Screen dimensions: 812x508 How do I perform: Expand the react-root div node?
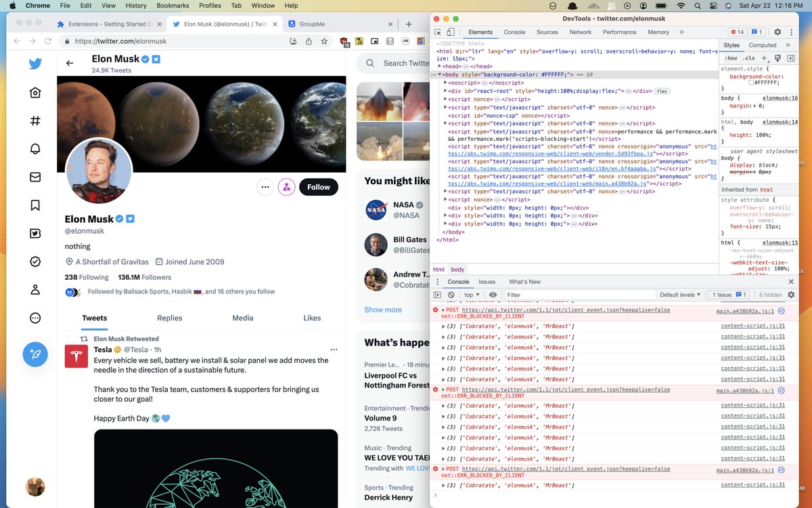[446, 91]
